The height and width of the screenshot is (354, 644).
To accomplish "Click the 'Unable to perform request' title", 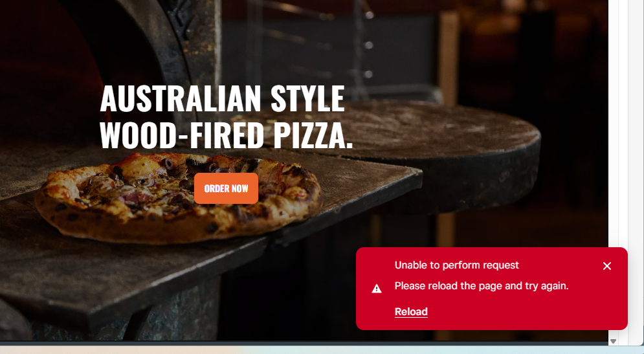I will [457, 265].
